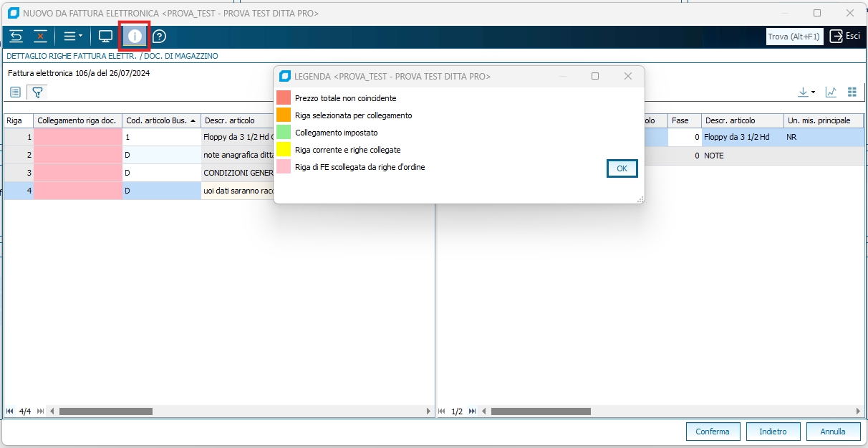Click the article code cell with value 1
Image resolution: width=868 pixels, height=448 pixels.
click(x=161, y=137)
